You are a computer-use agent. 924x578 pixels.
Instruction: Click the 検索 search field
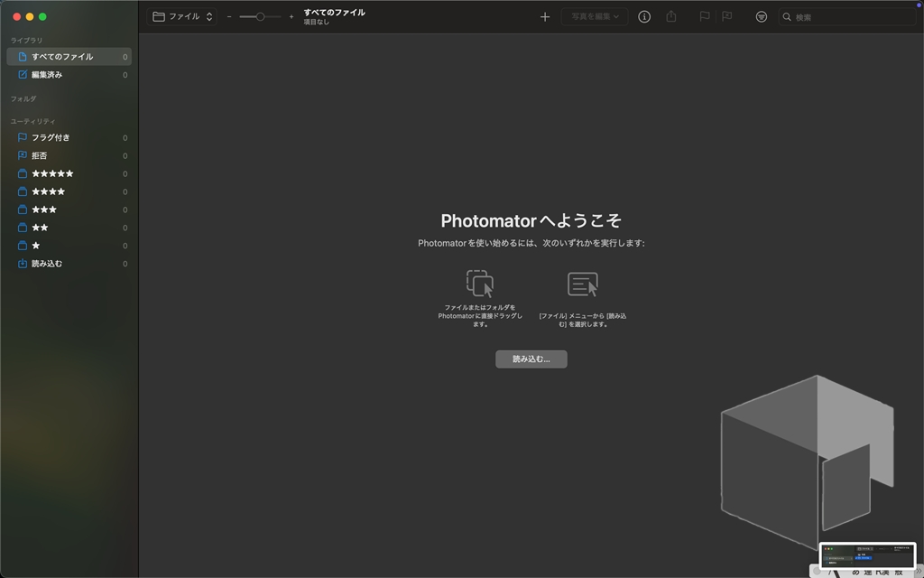coord(847,16)
